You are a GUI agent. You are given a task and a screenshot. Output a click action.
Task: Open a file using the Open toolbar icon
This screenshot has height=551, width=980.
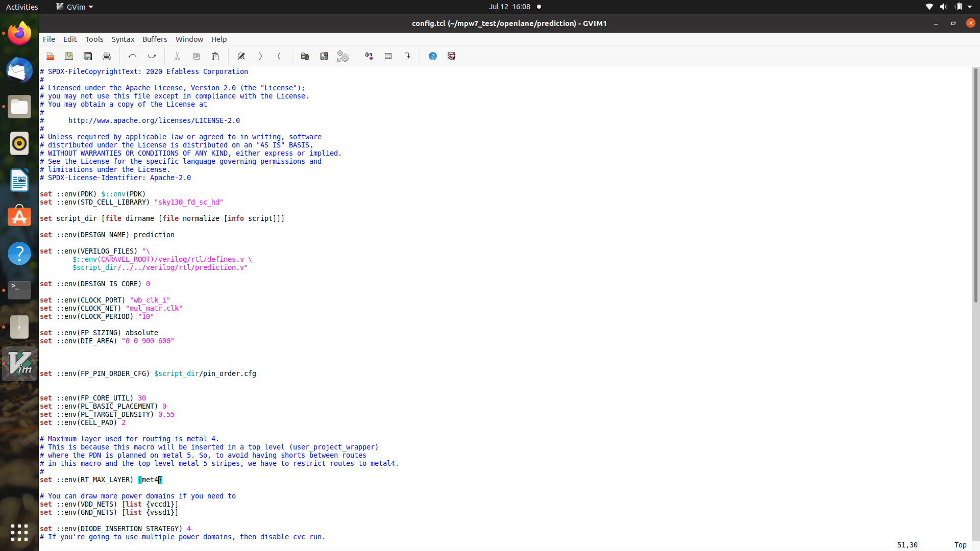50,56
